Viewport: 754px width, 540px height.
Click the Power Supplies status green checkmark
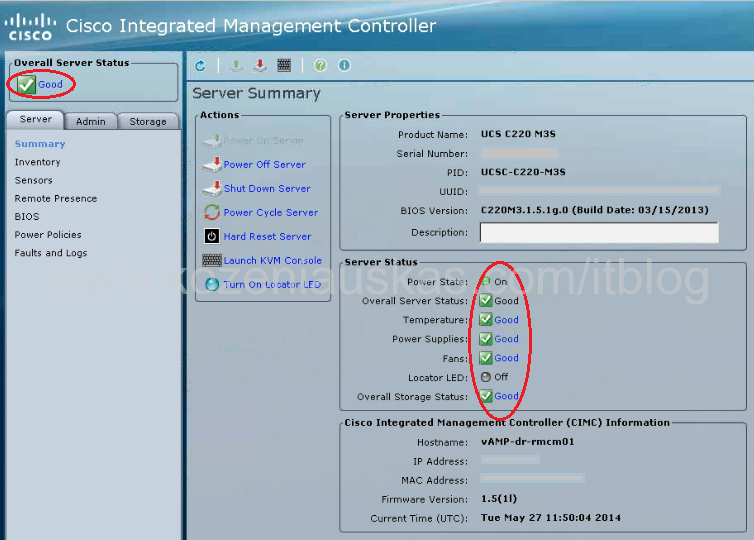pyautogui.click(x=486, y=339)
